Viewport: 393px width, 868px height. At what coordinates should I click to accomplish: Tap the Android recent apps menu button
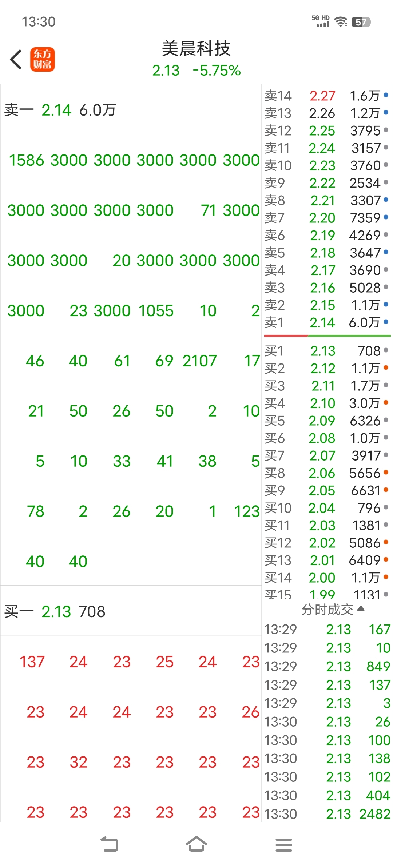[x=284, y=845]
